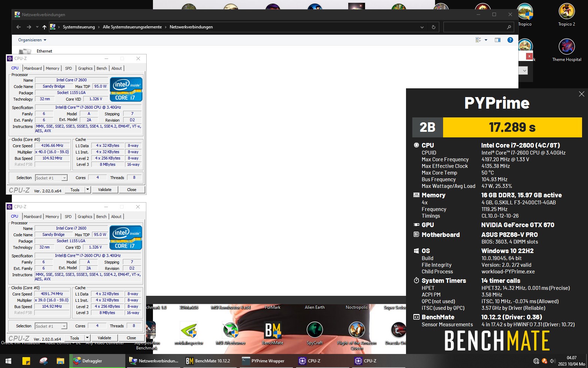Click the volume icon in system tray
The width and height of the screenshot is (588, 368).
tap(553, 361)
